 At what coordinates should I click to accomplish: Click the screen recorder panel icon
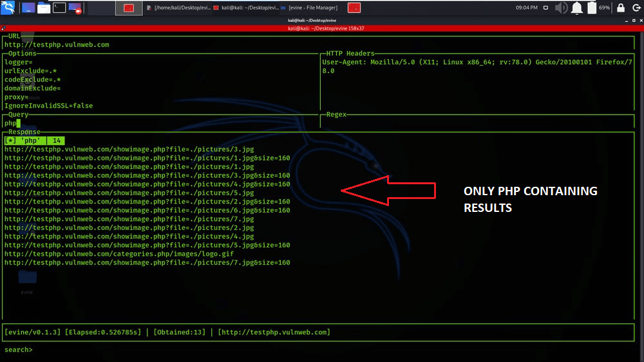point(75,8)
